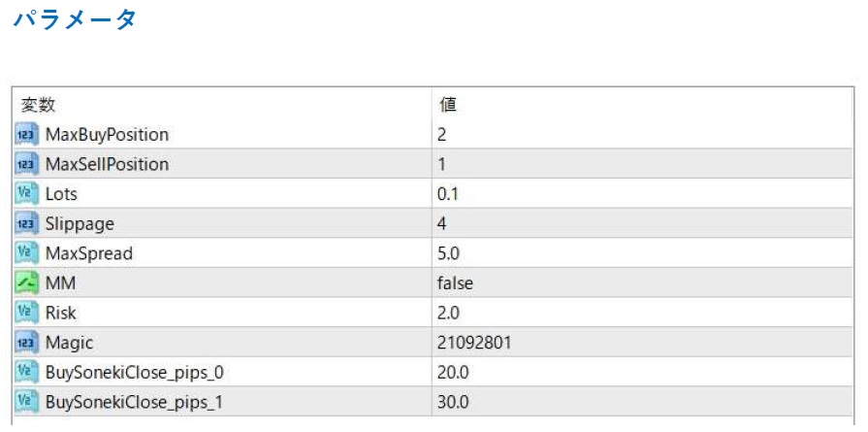Image resolution: width=868 pixels, height=432 pixels.
Task: Click the integer icon beside Slippage
Action: pos(26,223)
